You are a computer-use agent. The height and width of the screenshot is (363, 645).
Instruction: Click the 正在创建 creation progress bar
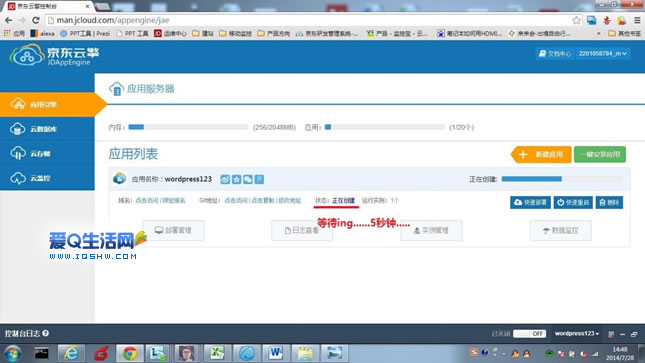point(561,179)
